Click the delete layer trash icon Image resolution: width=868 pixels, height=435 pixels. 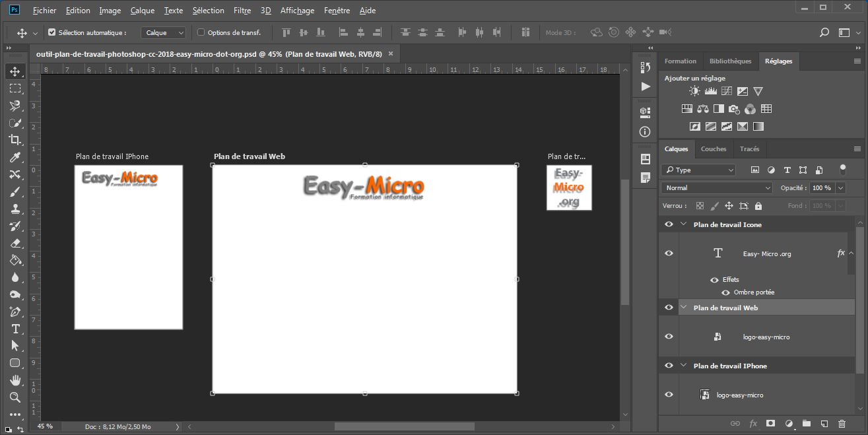pos(842,423)
